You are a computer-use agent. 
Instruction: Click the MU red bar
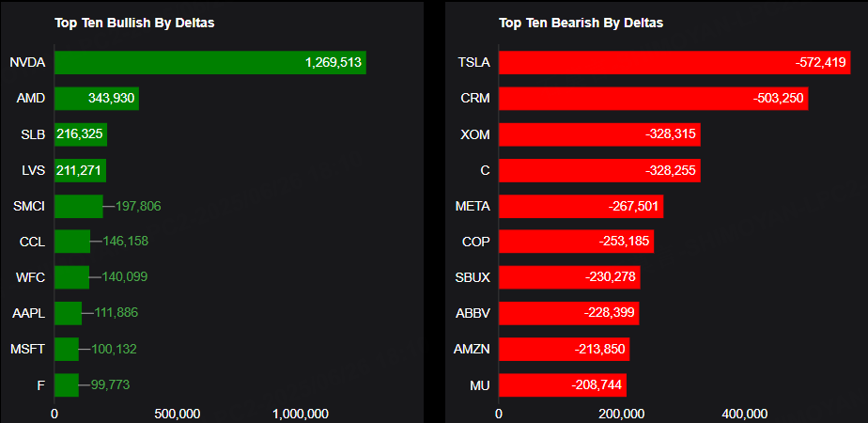click(563, 384)
